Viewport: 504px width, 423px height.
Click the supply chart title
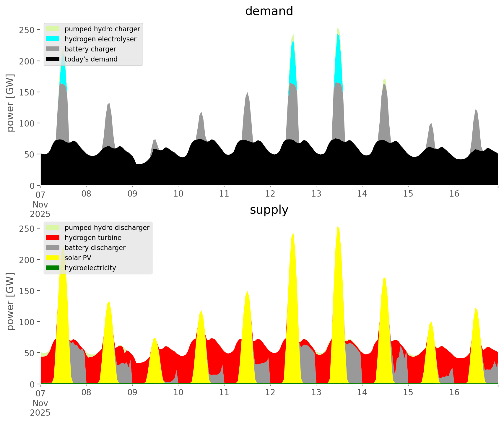(269, 210)
